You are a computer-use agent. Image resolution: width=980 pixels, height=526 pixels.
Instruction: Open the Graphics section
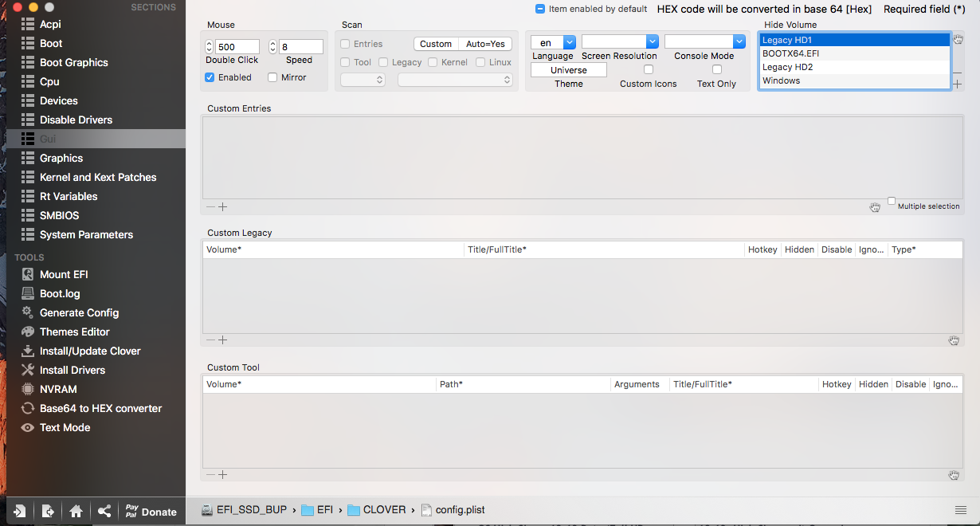[x=61, y=158]
